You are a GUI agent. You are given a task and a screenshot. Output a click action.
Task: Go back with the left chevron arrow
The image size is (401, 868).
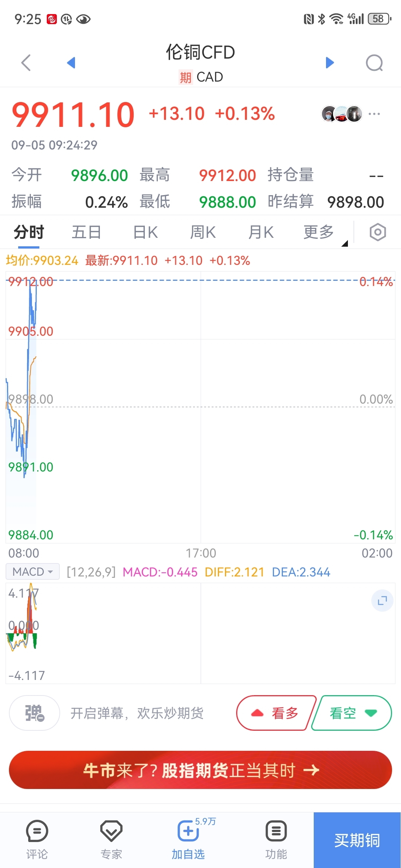coord(26,62)
